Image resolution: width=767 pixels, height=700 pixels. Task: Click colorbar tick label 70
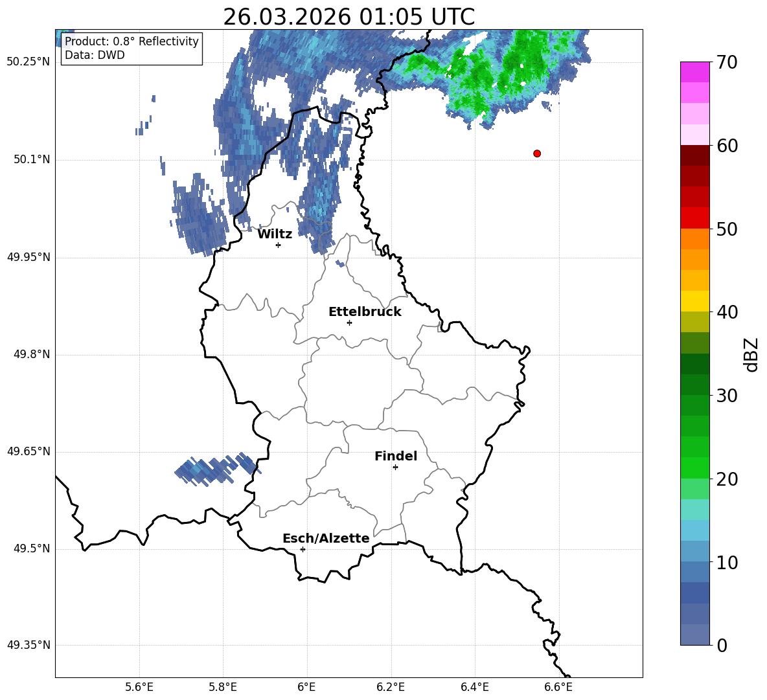click(x=727, y=62)
